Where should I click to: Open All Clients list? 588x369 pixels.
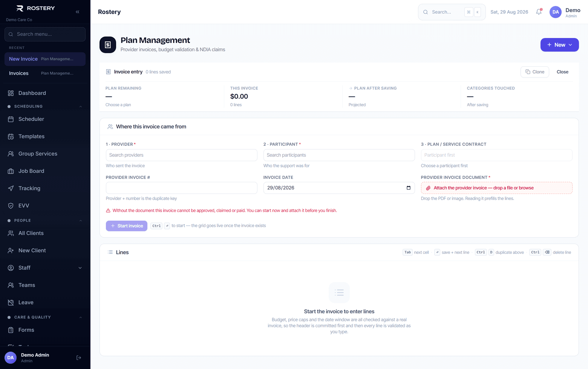point(45,233)
